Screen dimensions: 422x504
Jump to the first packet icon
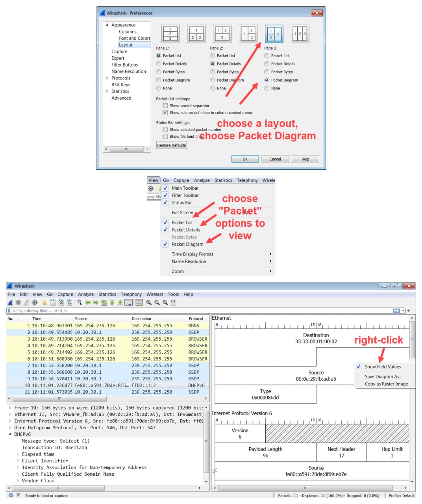(112, 302)
